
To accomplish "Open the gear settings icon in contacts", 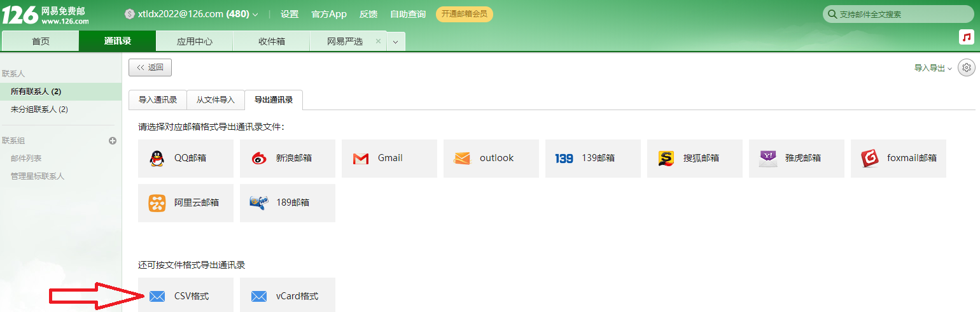I will [x=967, y=67].
